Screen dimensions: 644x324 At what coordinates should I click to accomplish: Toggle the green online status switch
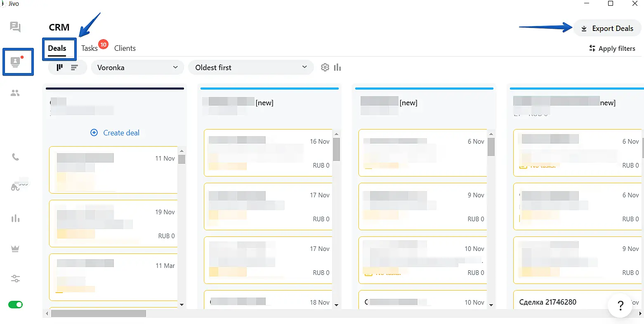(15, 305)
